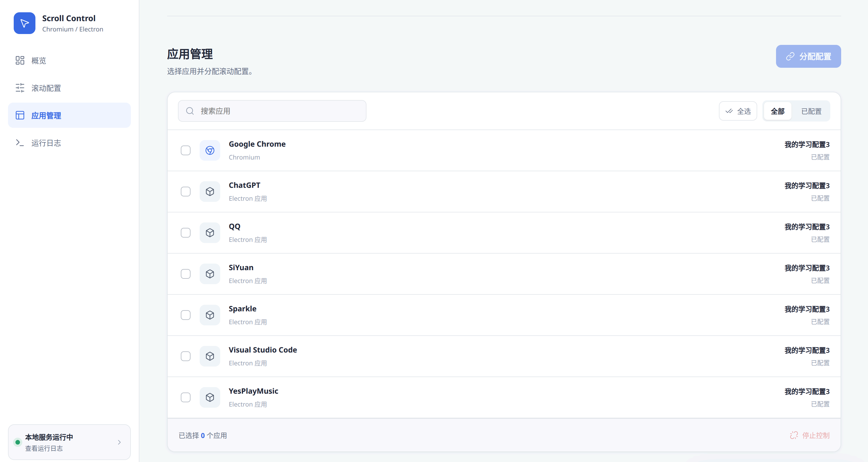Click 我的学习配置3 in ChatGPT row
868x462 pixels.
(807, 186)
